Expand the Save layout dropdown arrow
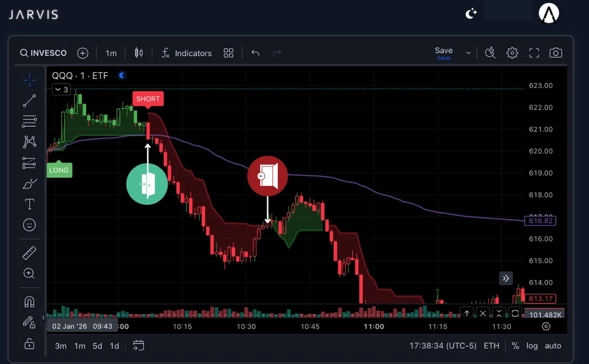This screenshot has width=589, height=364. (x=469, y=53)
